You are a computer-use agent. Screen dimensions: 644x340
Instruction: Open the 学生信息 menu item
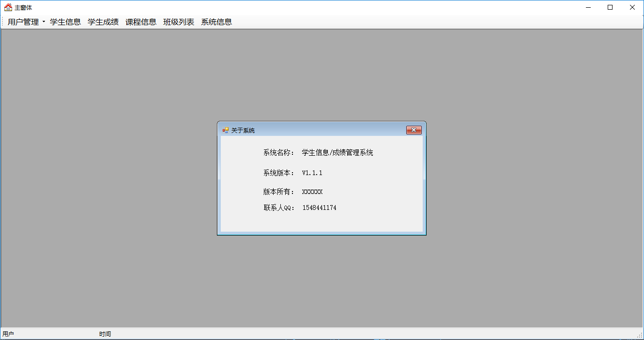coord(65,22)
